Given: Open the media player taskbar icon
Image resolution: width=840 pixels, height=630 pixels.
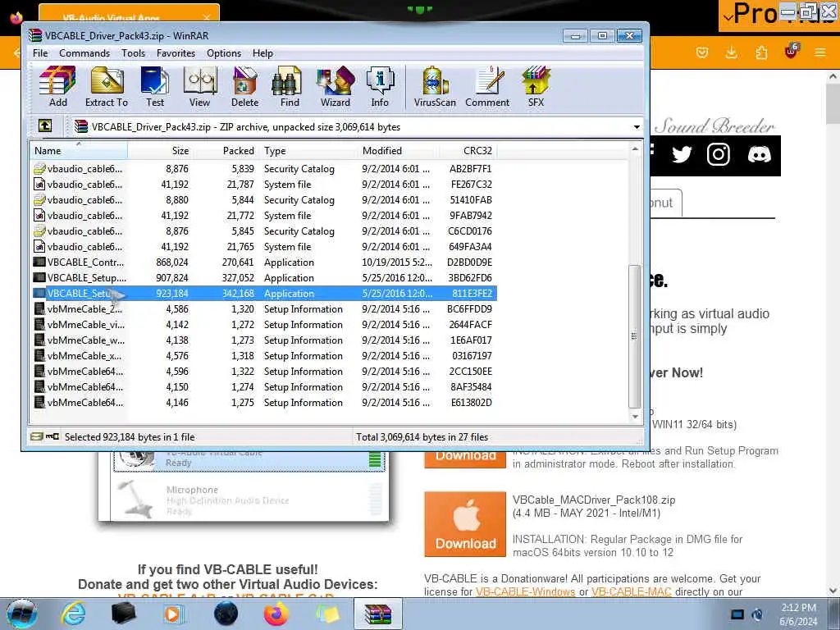Looking at the screenshot, I should pyautogui.click(x=173, y=614).
